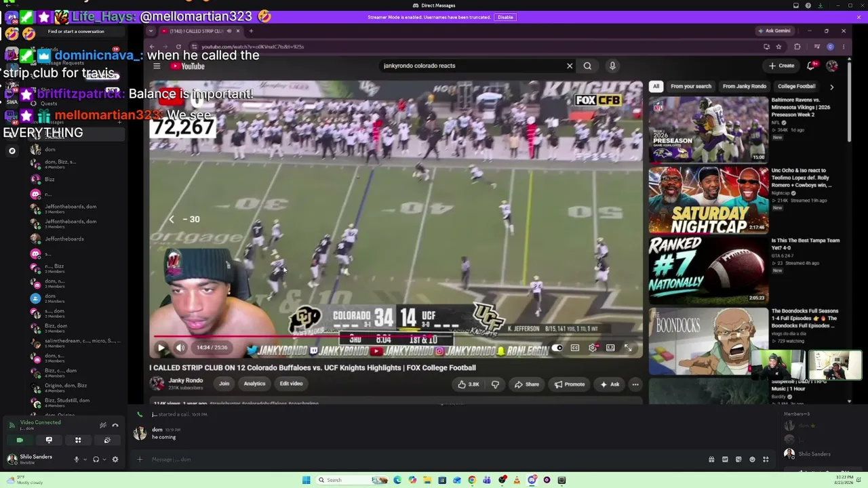Screen dimensions: 868x488
Task: Open more actions menu below video
Action: point(635,384)
